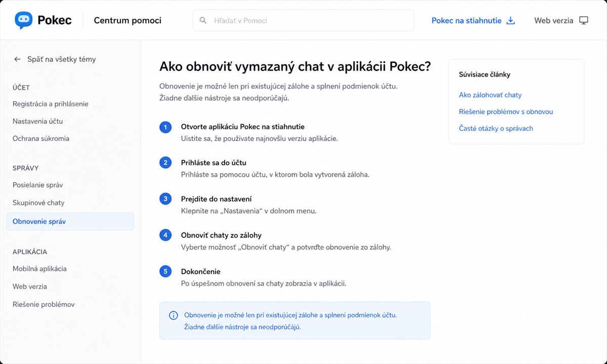Viewport: 607px width, 364px height.
Task: Click the download arrow icon
Action: [x=511, y=21]
